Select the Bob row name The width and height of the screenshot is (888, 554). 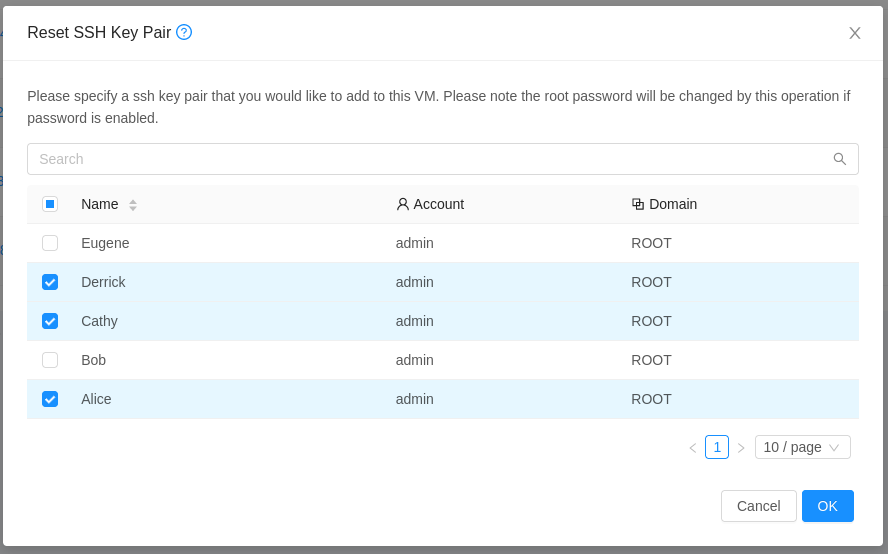pos(93,360)
